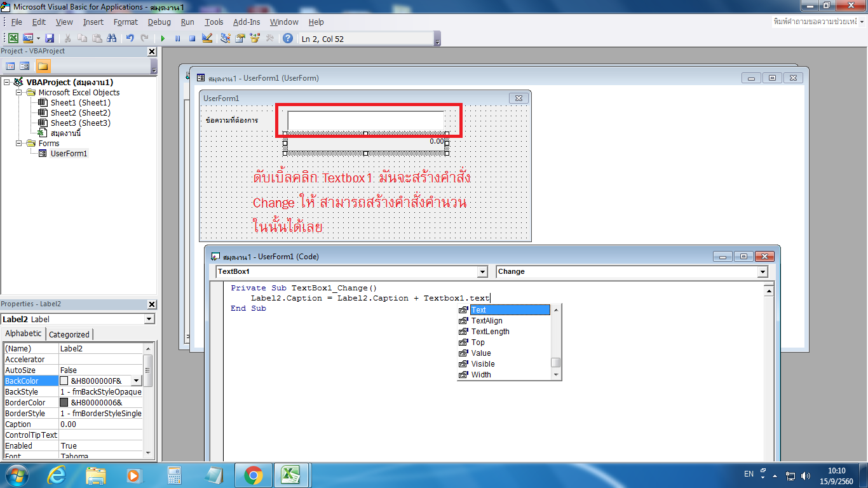This screenshot has width=868, height=488.
Task: Open the BackColor value dropdown arrow
Action: 137,381
